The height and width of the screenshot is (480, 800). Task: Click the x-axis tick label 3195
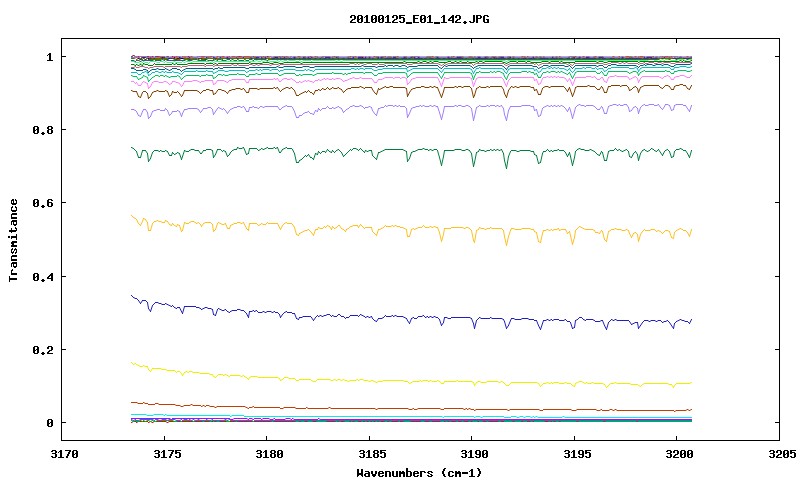click(577, 454)
